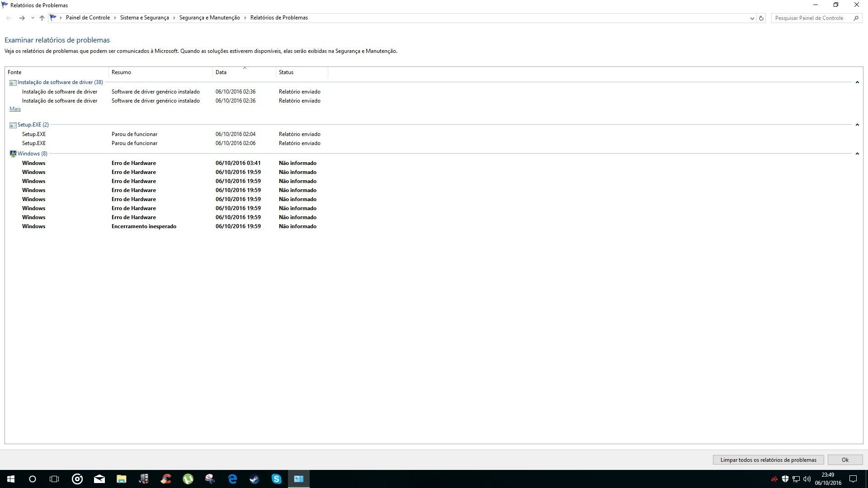
Task: Open Task View on the taskbar
Action: [54, 479]
